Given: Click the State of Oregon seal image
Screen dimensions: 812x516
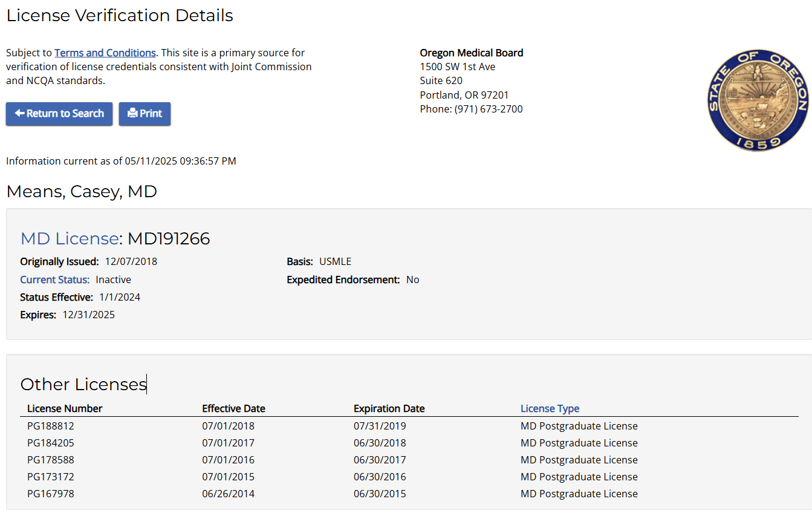Looking at the screenshot, I should point(757,100).
